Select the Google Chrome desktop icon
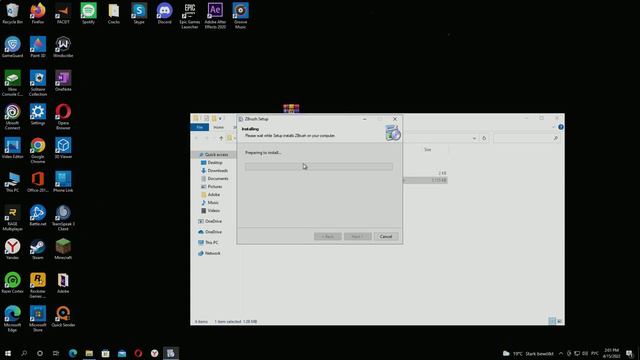The width and height of the screenshot is (640, 360). pos(38,150)
